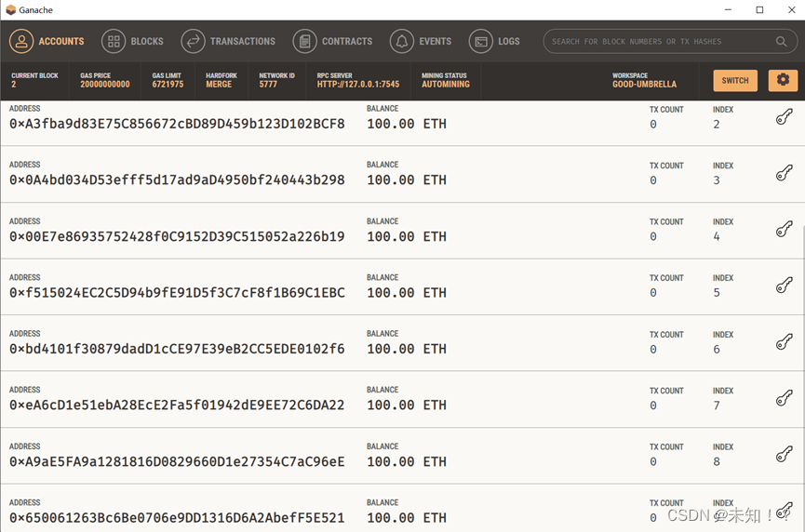Click the Transactions arrows icon
This screenshot has height=532, width=805.
pos(193,42)
